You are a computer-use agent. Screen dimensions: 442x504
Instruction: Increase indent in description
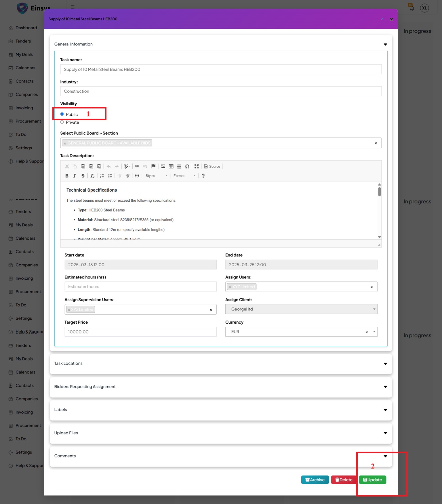pyautogui.click(x=127, y=176)
